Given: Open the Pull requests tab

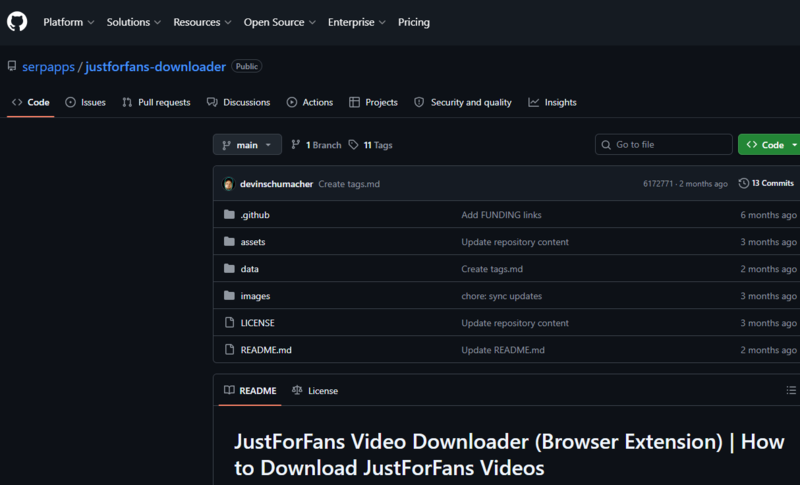Looking at the screenshot, I should pyautogui.click(x=156, y=103).
